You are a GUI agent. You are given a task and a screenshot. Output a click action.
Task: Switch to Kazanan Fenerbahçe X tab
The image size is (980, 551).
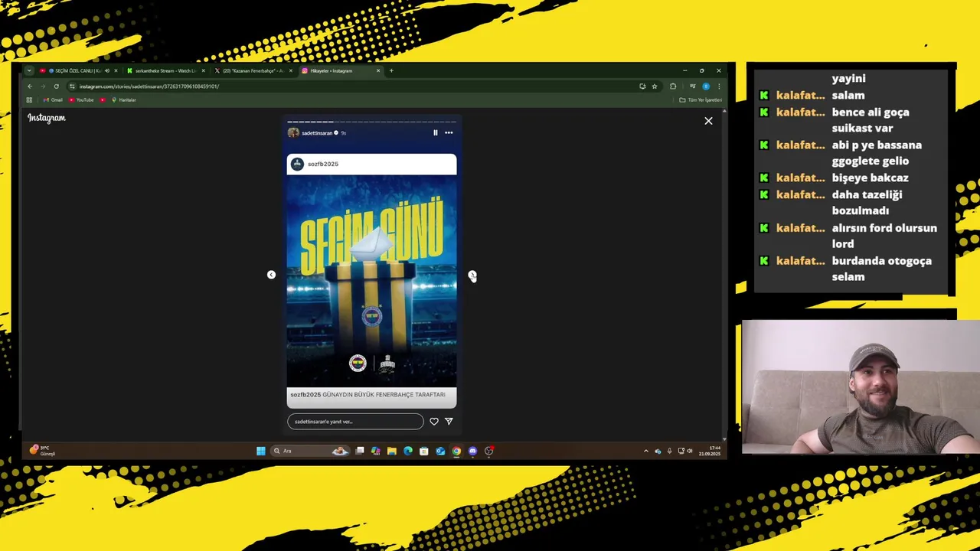(252, 70)
